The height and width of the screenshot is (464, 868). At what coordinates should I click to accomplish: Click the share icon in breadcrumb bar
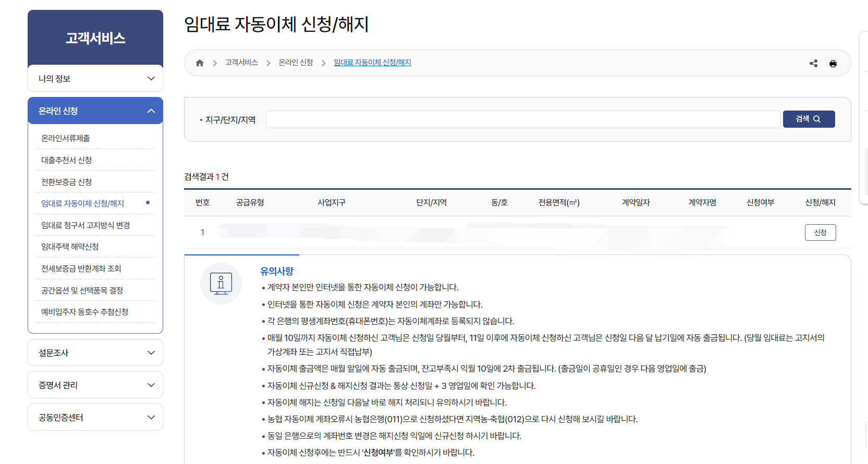[x=813, y=64]
